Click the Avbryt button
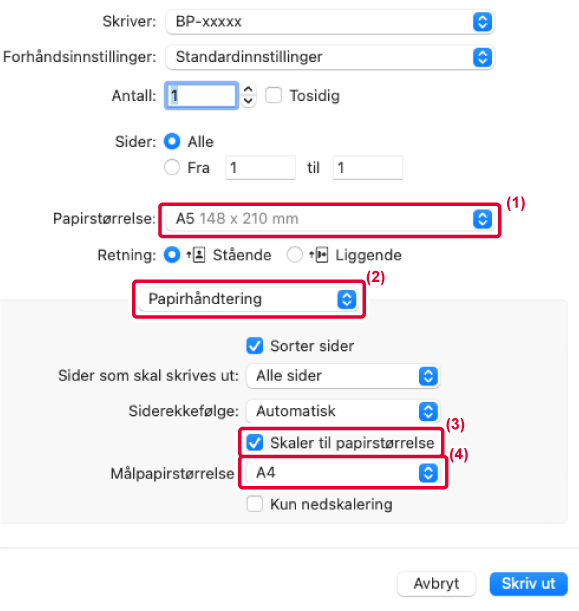 tap(436, 584)
